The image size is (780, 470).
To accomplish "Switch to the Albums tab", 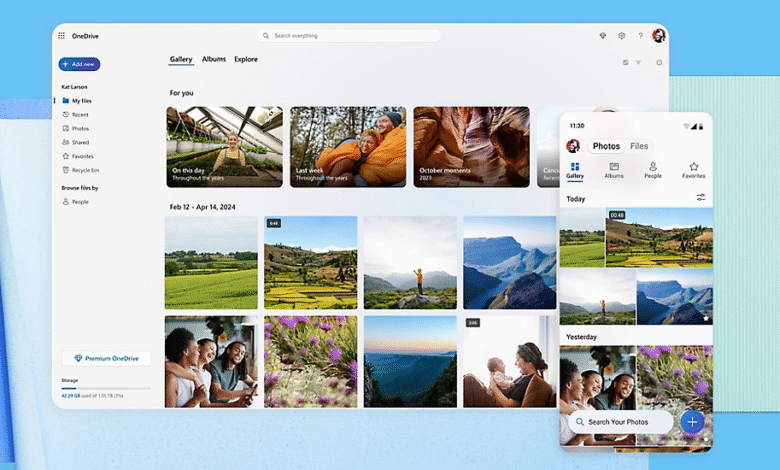I will tap(214, 60).
